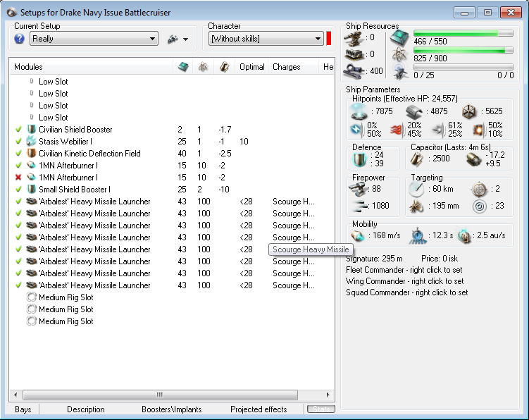Open the Boosters\Implants tab
This screenshot has height=420, width=529.
(172, 409)
